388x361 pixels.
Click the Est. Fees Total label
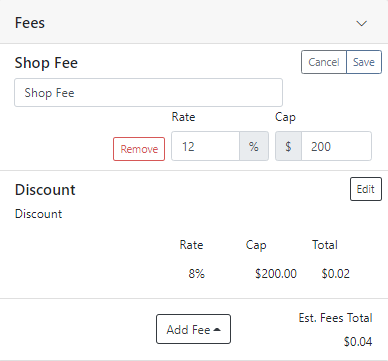coord(335,318)
